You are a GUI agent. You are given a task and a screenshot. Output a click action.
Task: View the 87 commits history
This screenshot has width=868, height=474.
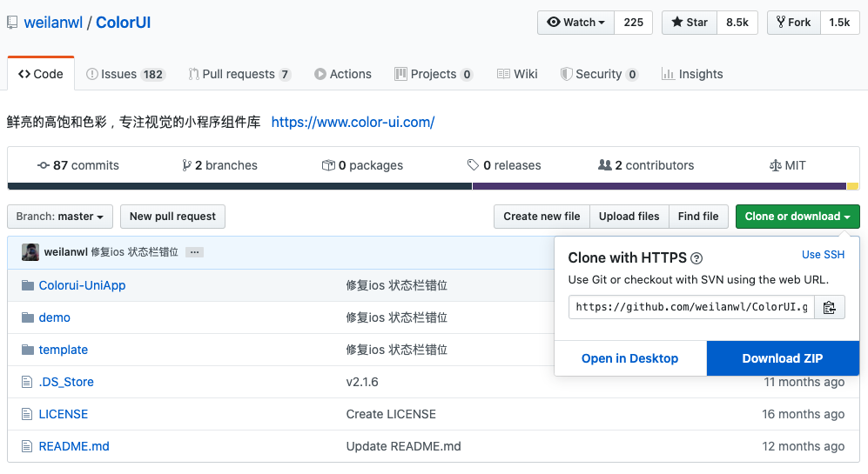click(78, 165)
